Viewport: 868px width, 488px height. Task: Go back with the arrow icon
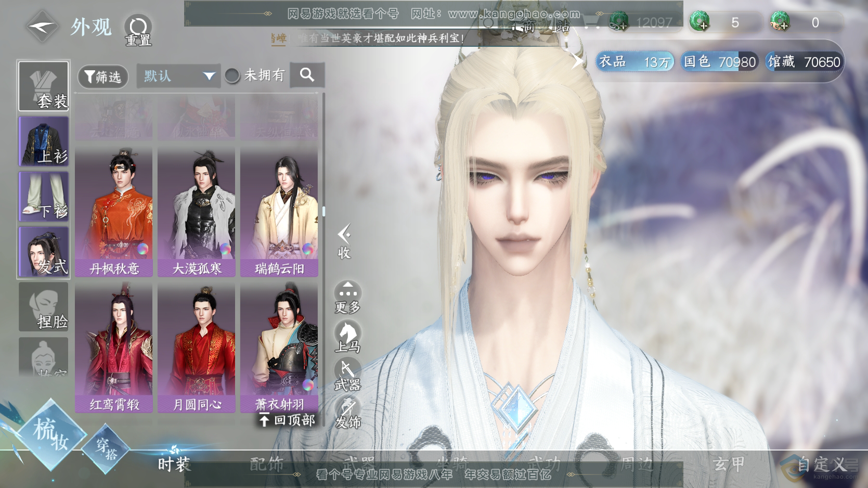[x=42, y=26]
